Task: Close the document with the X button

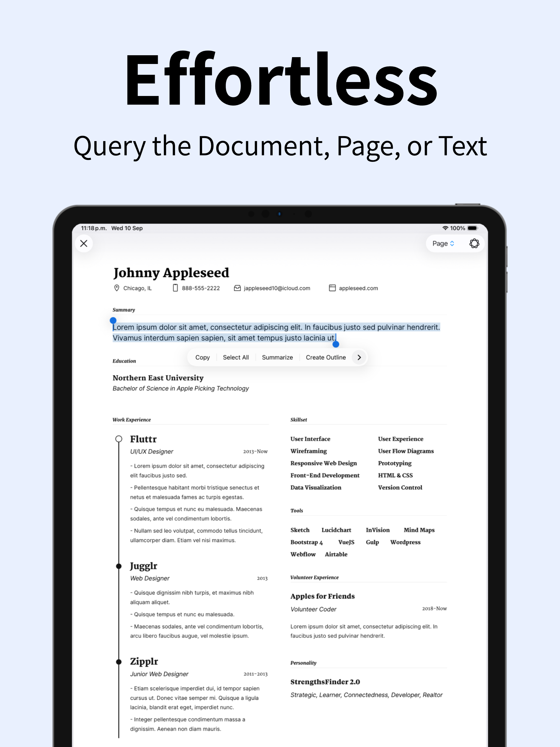Action: (84, 243)
